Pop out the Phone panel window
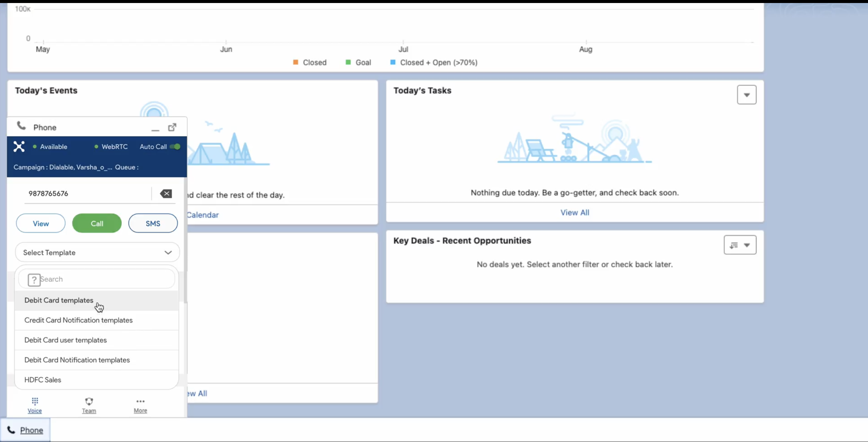868x442 pixels. tap(172, 127)
